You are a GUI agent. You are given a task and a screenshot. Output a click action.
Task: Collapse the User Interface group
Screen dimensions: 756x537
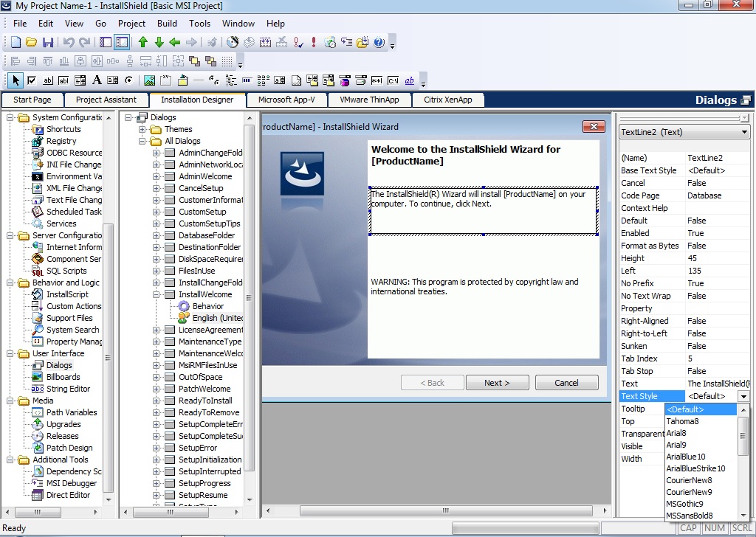coord(10,353)
